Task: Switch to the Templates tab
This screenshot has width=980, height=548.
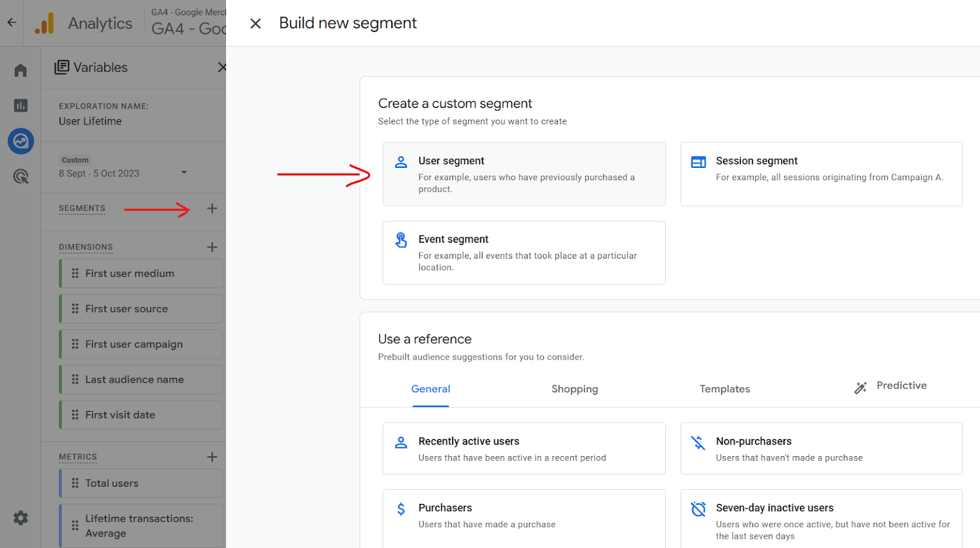Action: (x=725, y=389)
